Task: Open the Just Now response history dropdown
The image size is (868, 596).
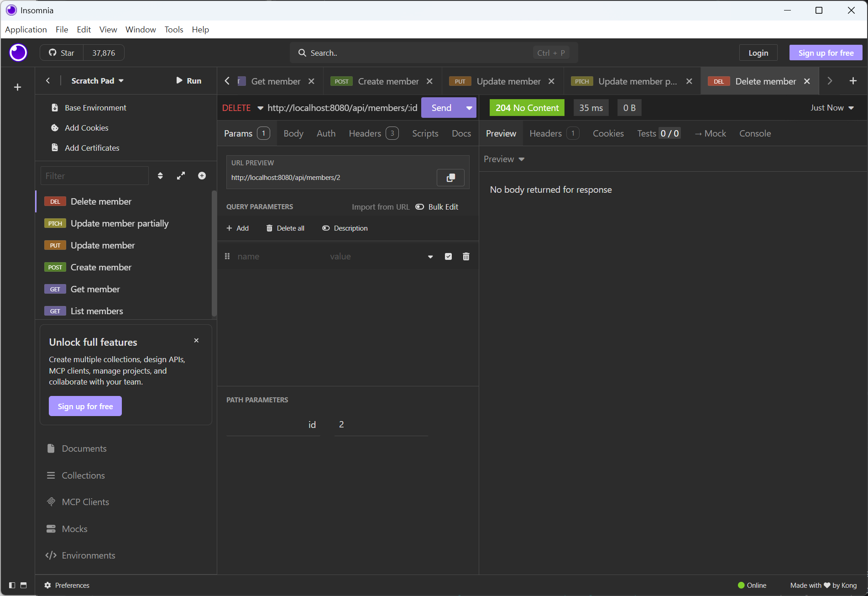Action: click(831, 108)
